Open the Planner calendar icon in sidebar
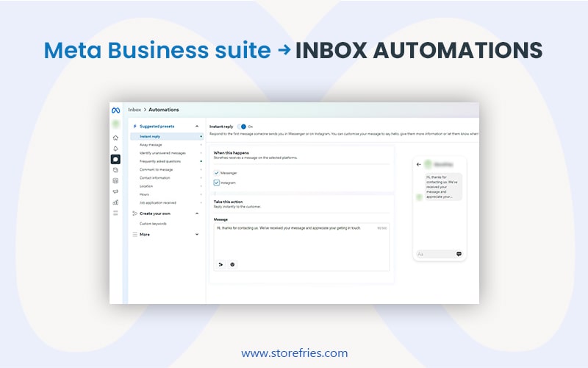The width and height of the screenshot is (588, 368). pos(115,180)
